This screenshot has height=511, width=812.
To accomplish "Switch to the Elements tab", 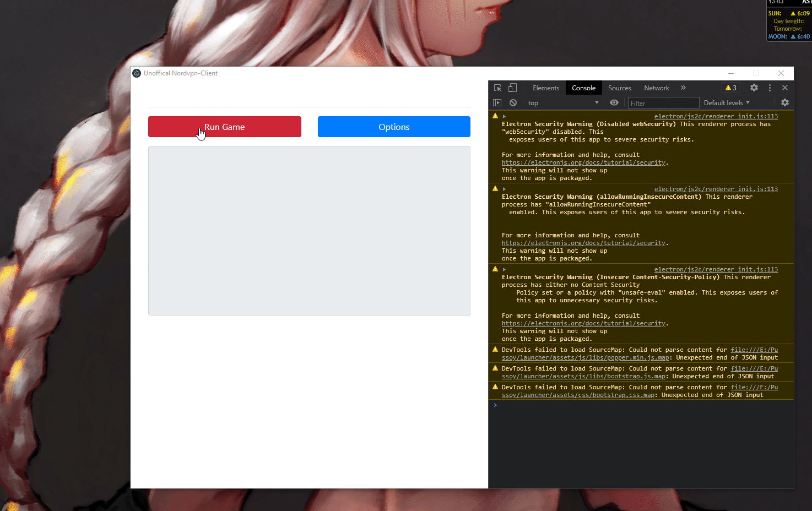I will 546,88.
